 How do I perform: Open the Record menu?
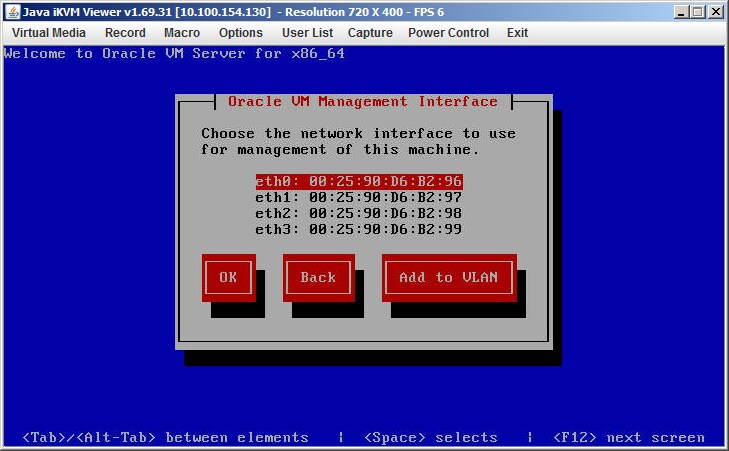click(x=125, y=33)
